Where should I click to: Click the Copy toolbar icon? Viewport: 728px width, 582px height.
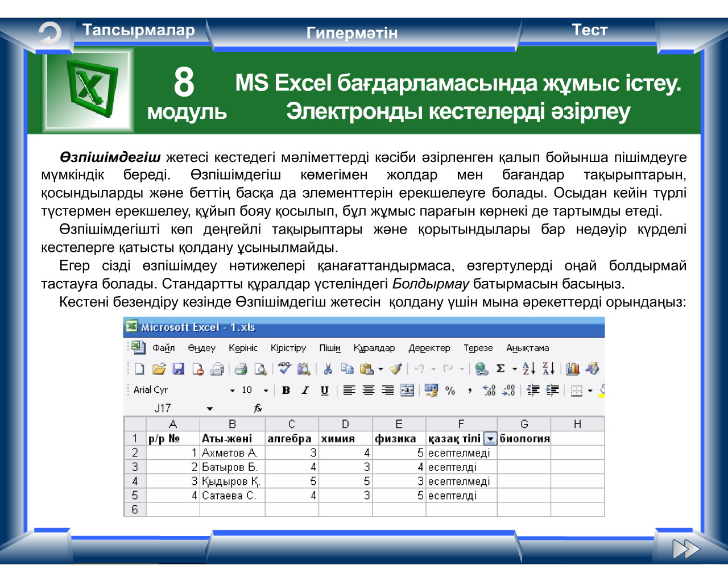(x=347, y=369)
